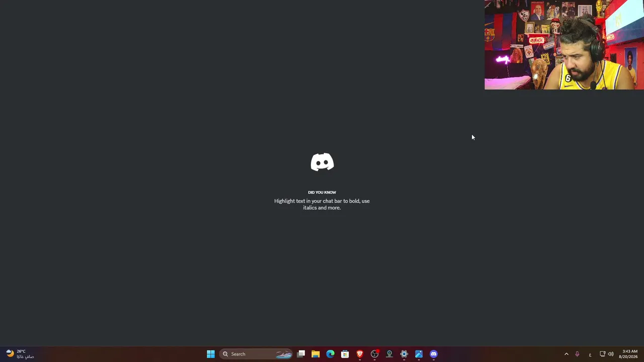This screenshot has height=362, width=644.
Task: Open the Photos app taskbar icon
Action: 419,354
